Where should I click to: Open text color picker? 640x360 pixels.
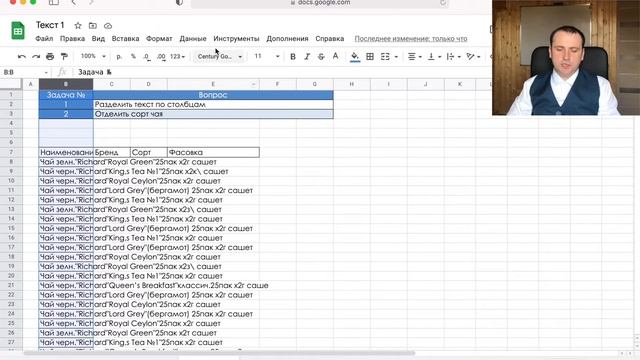tap(336, 56)
